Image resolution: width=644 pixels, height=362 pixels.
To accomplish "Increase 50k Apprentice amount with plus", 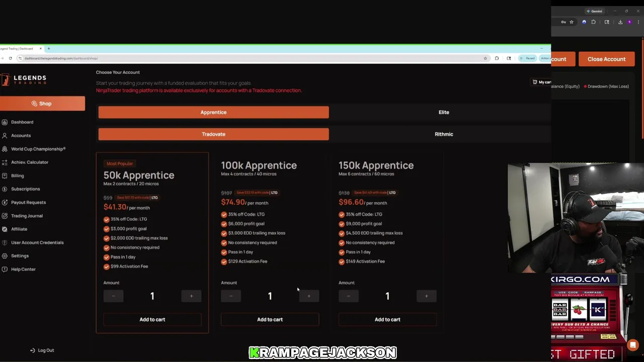I will click(191, 296).
